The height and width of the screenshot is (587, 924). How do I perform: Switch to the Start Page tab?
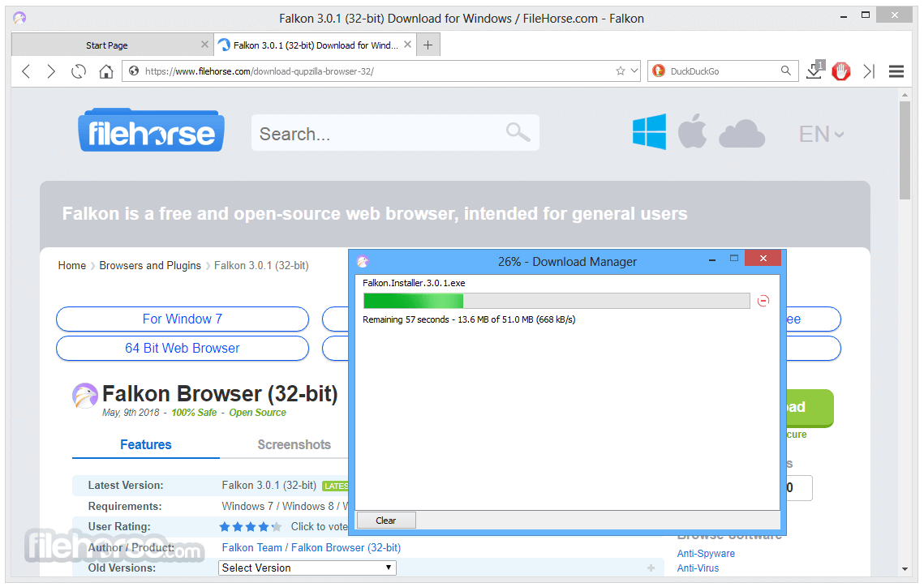(106, 45)
